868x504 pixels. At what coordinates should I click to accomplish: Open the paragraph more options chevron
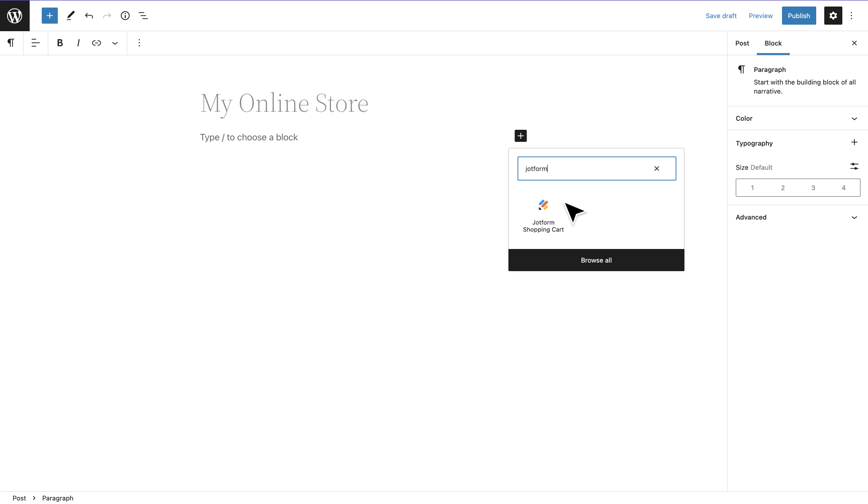tap(115, 43)
